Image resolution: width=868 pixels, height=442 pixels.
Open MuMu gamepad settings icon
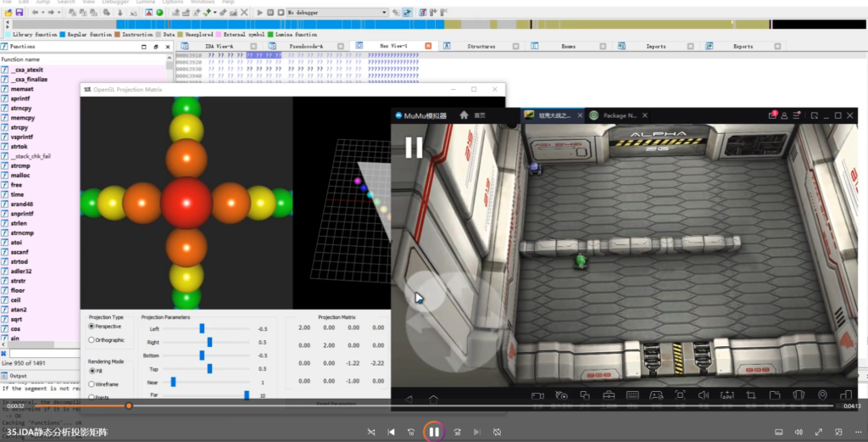point(657,395)
